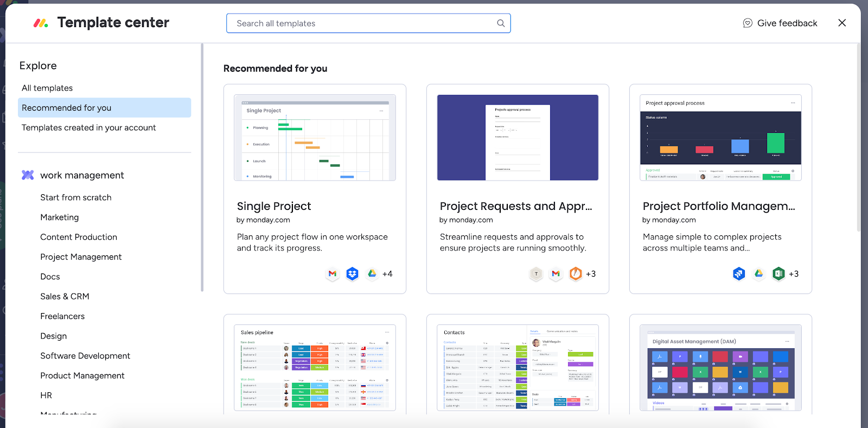
Task: Click the orange hexagon integration icon on Project Requests card
Action: tap(576, 274)
